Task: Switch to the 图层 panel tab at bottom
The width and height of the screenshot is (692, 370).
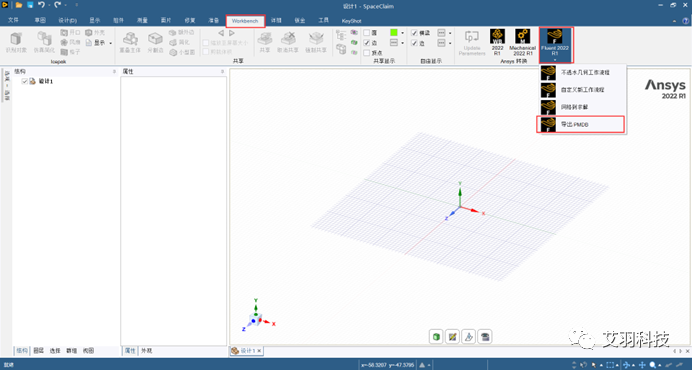Action: pyautogui.click(x=38, y=351)
